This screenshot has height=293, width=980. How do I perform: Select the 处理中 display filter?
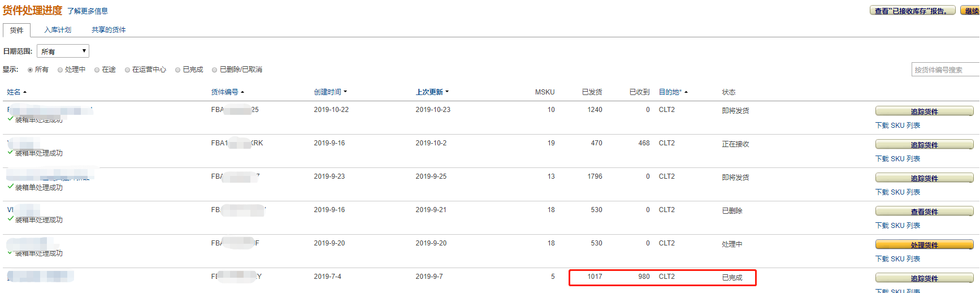click(60, 70)
